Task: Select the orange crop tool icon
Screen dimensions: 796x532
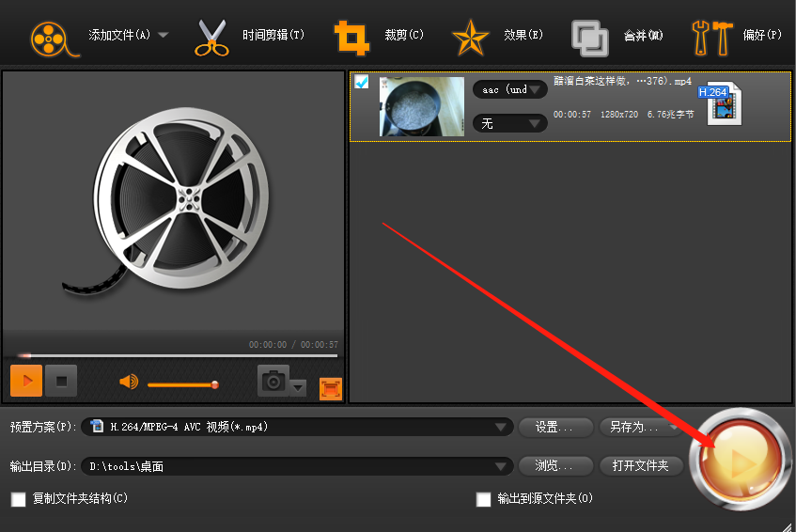Action: pyautogui.click(x=351, y=38)
